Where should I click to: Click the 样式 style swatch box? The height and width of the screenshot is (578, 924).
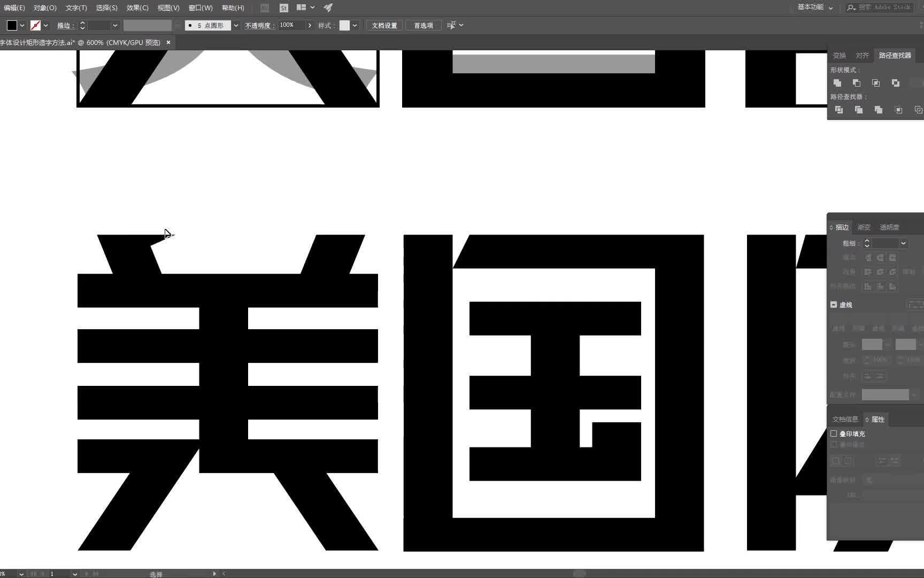coord(344,25)
